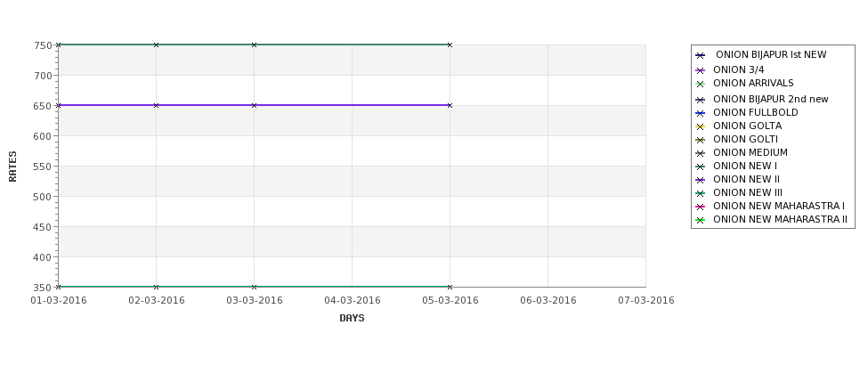Click the 04-03-2016 x-axis date label

click(352, 301)
